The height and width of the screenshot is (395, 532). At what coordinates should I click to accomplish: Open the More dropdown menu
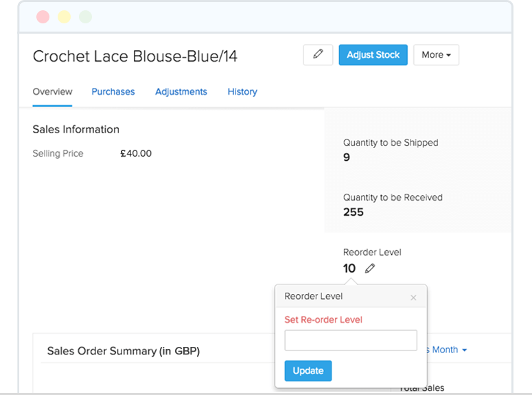click(436, 55)
